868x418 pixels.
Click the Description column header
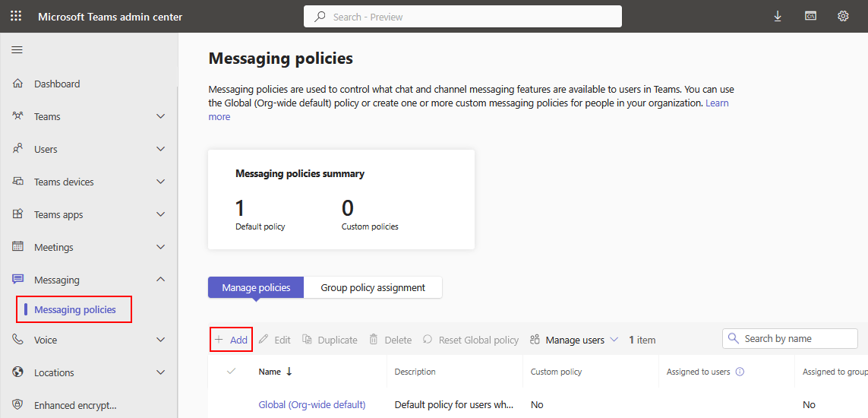[x=415, y=372]
